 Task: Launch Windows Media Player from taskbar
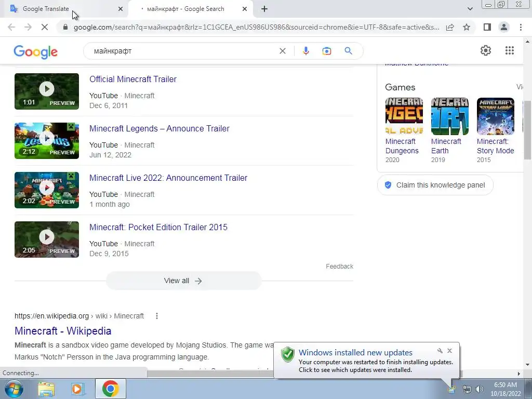(x=78, y=389)
